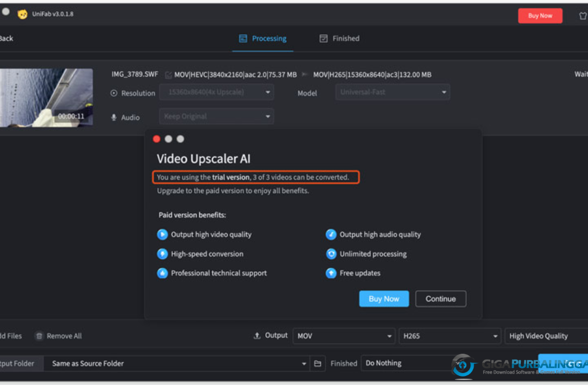The width and height of the screenshot is (588, 385).
Task: Click the Output Folder label
Action: click(17, 363)
